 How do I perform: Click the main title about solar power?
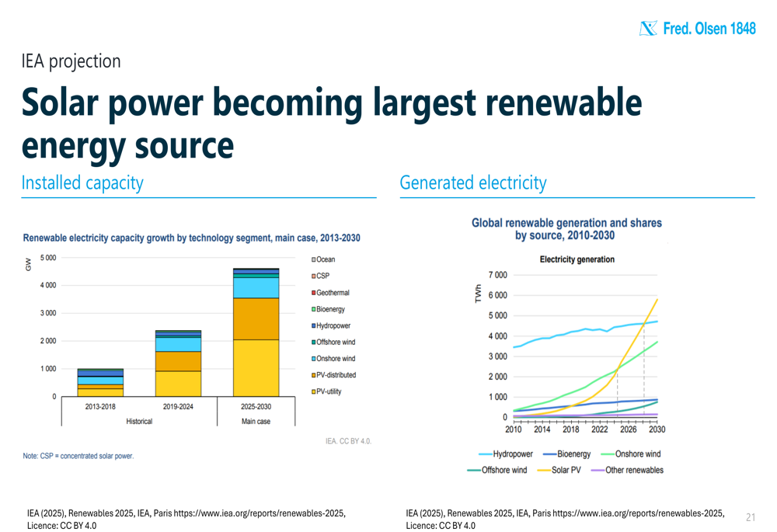pyautogui.click(x=332, y=123)
